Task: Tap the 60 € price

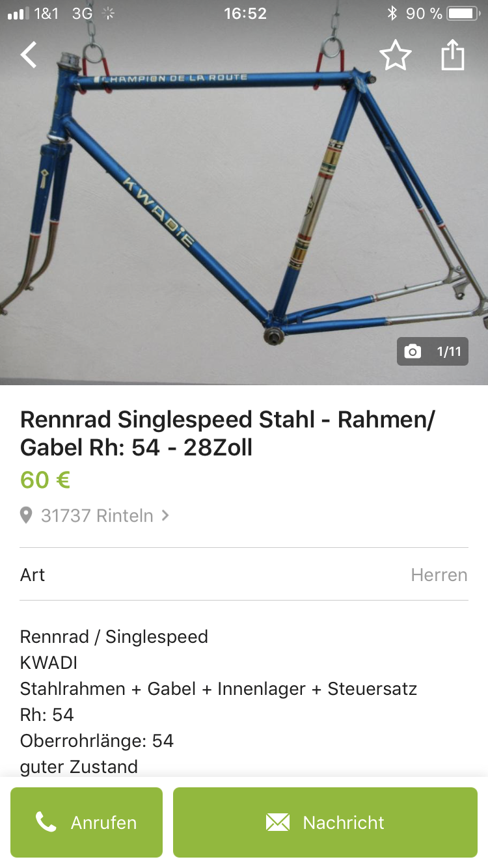Action: [45, 480]
